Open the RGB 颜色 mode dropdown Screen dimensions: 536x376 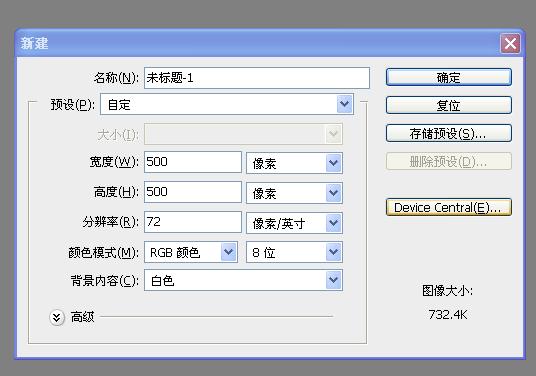tap(191, 252)
